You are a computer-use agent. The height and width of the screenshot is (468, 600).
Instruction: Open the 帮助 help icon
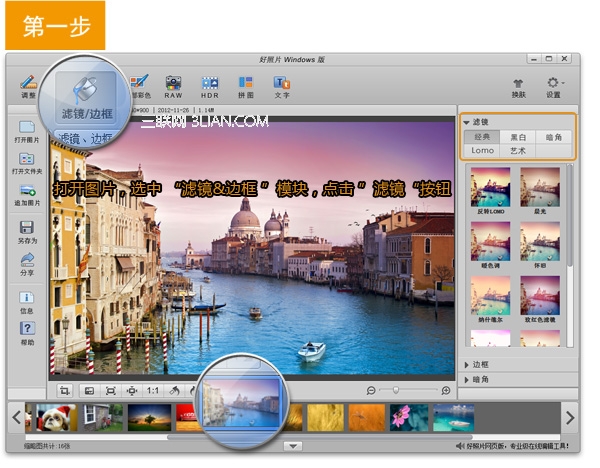point(27,334)
